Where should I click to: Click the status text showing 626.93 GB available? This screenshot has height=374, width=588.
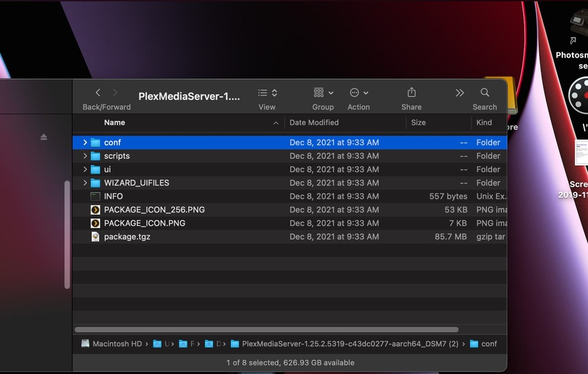(x=290, y=363)
